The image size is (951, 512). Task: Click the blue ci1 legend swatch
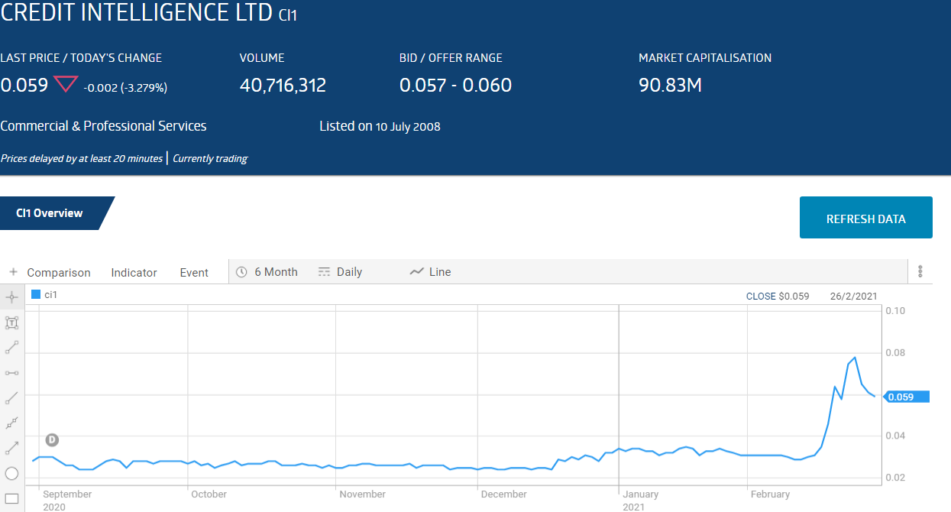36,294
